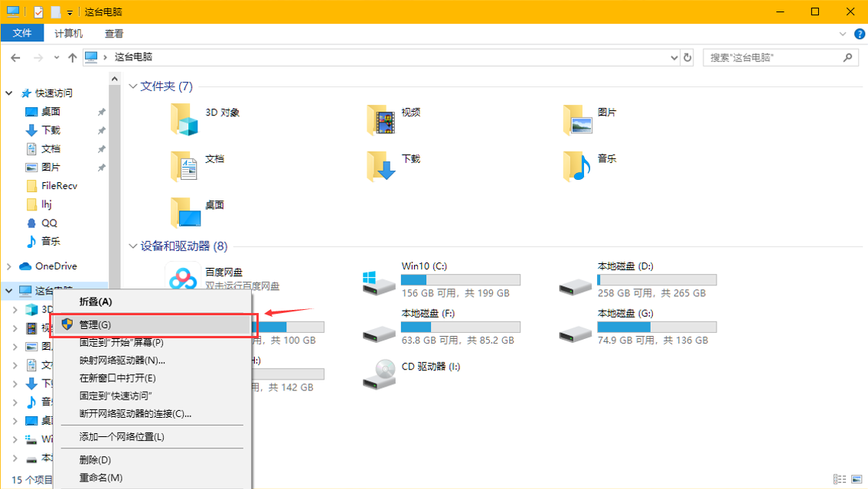
Task: Choose 管理(G) in context menu
Action: click(x=154, y=324)
